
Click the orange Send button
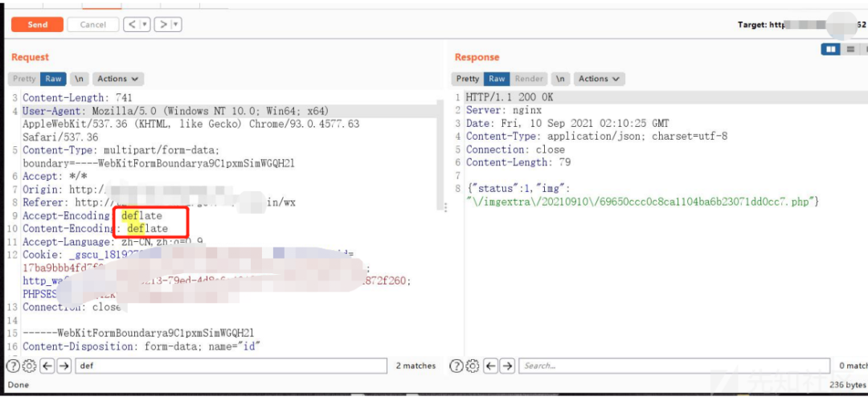(38, 25)
